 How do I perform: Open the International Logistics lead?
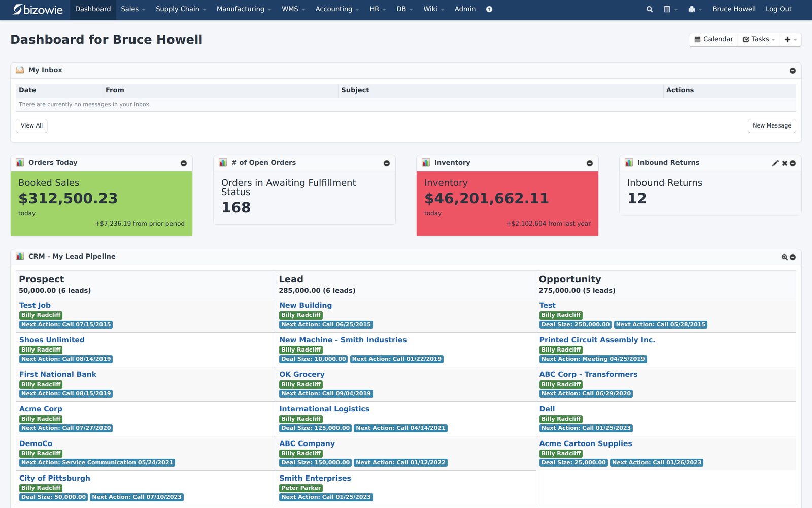[x=324, y=409]
